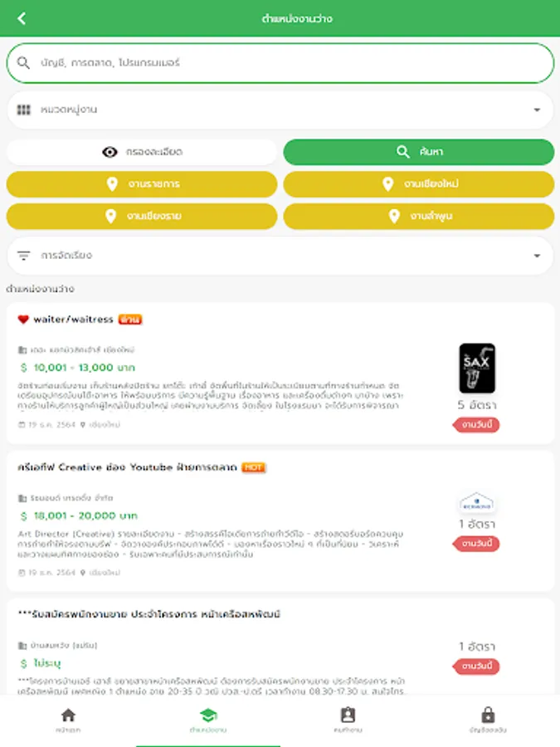Open the หมวดหมู่งาน category dropdown
The height and width of the screenshot is (747, 560).
(280, 110)
